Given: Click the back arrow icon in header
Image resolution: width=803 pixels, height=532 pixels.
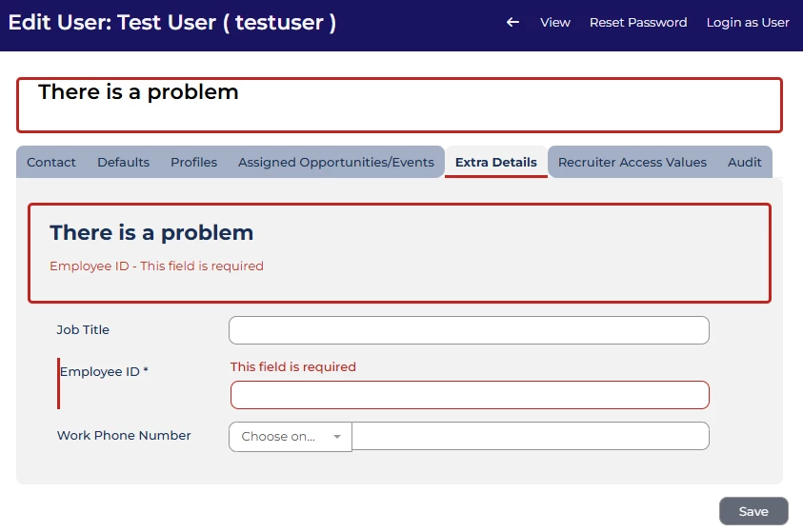Looking at the screenshot, I should coord(512,22).
